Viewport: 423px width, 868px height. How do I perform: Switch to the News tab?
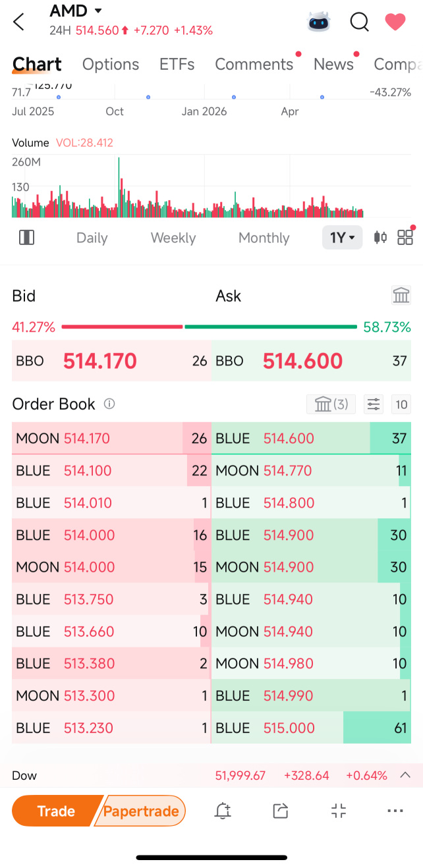[x=333, y=64]
